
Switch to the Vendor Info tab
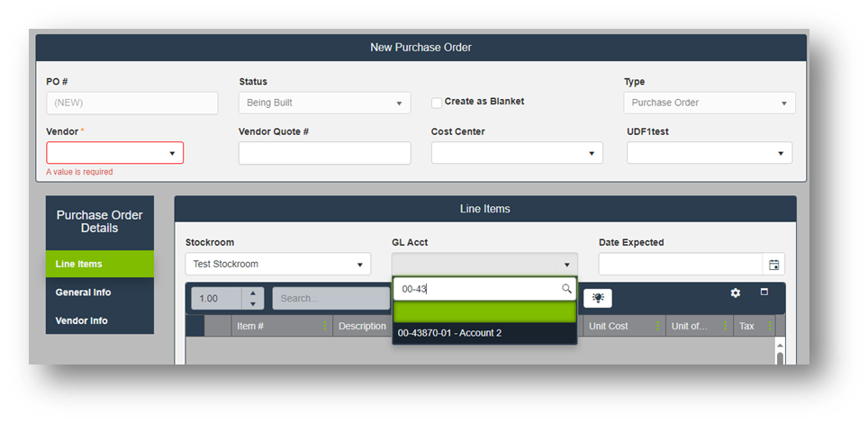pos(82,320)
